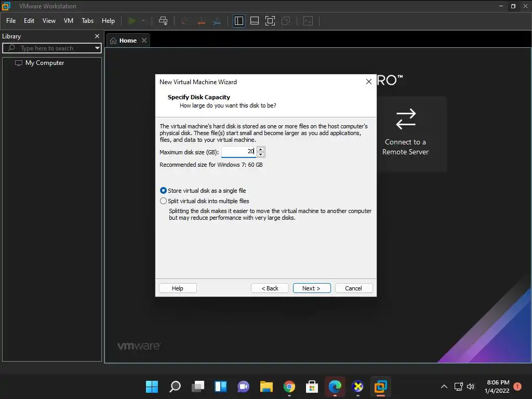Open the clock showing 8:06 PM
Image resolution: width=532 pixels, height=399 pixels.
[497, 387]
